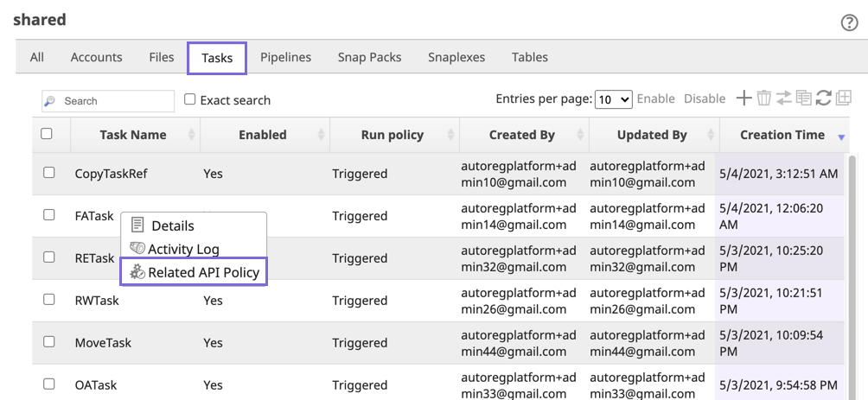Open the RWTask task name
Screen dimensions: 868x400
(97, 301)
